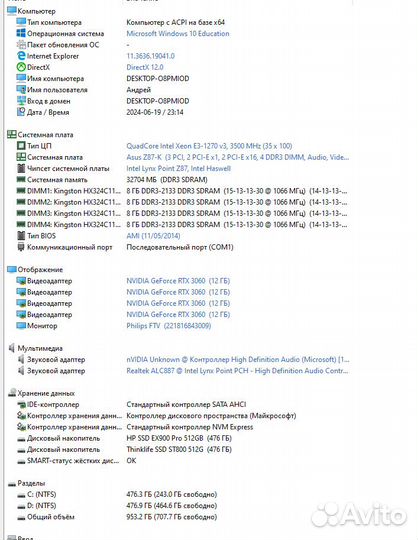Select the DIMM2: Kingston HX324C11 row

[x=182, y=202]
